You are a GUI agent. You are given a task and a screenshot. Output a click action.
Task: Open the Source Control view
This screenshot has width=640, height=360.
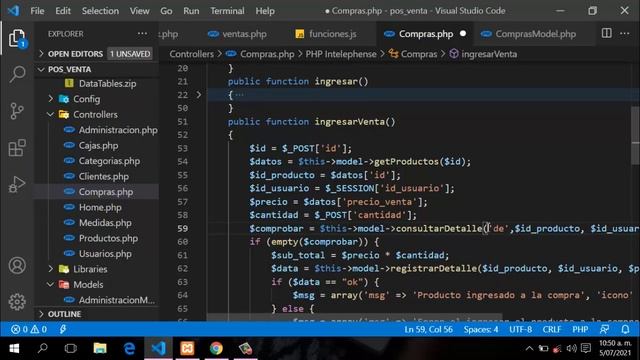point(17,111)
